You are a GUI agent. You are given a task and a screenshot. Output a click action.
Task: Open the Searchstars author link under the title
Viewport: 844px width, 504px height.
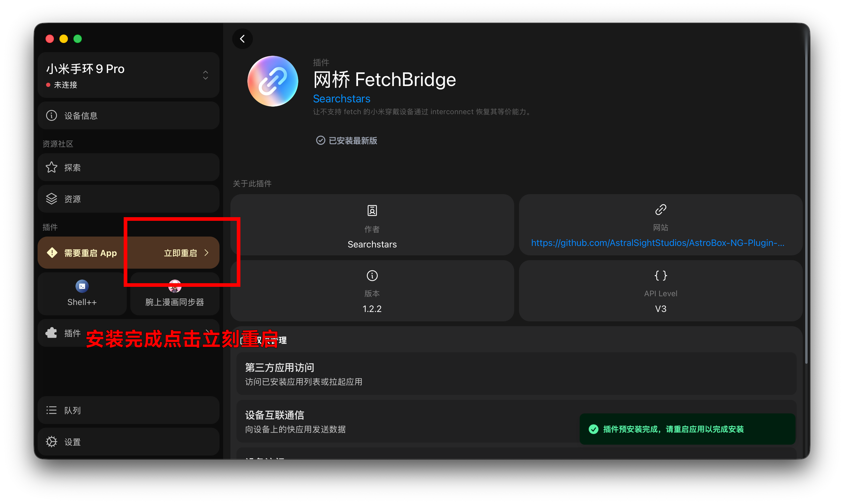[x=342, y=99]
